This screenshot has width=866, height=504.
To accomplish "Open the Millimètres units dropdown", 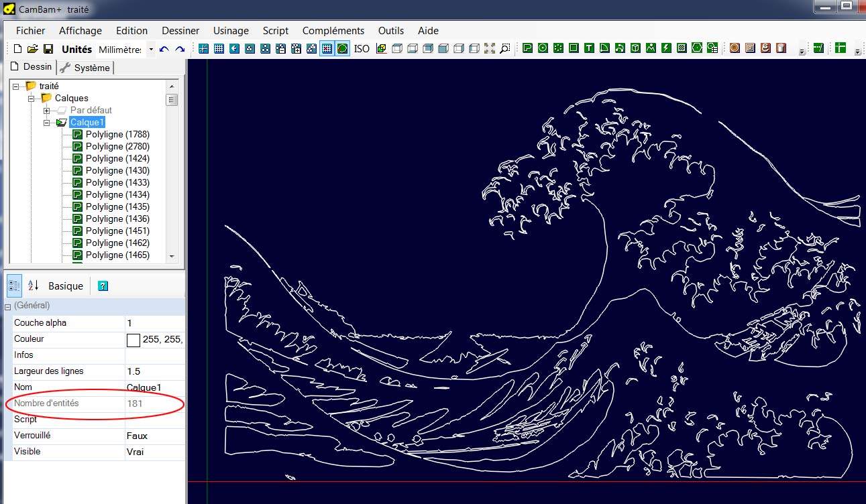I will point(151,50).
